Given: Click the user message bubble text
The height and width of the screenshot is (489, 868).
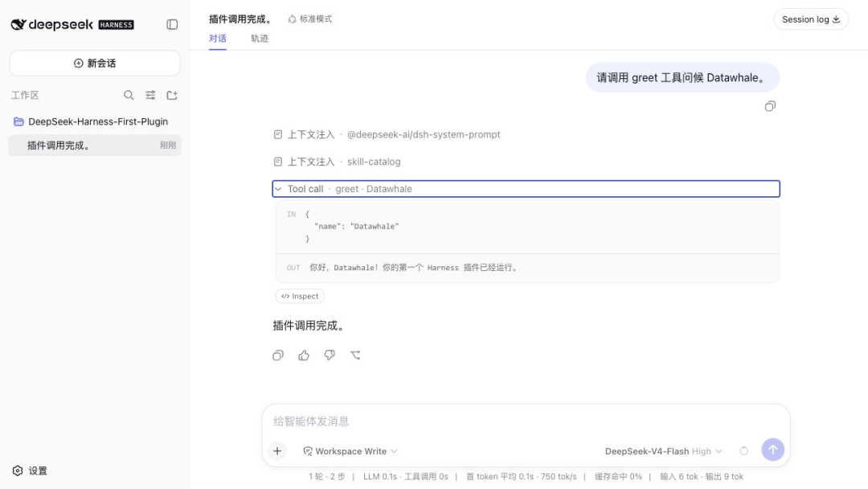Looking at the screenshot, I should tap(682, 77).
